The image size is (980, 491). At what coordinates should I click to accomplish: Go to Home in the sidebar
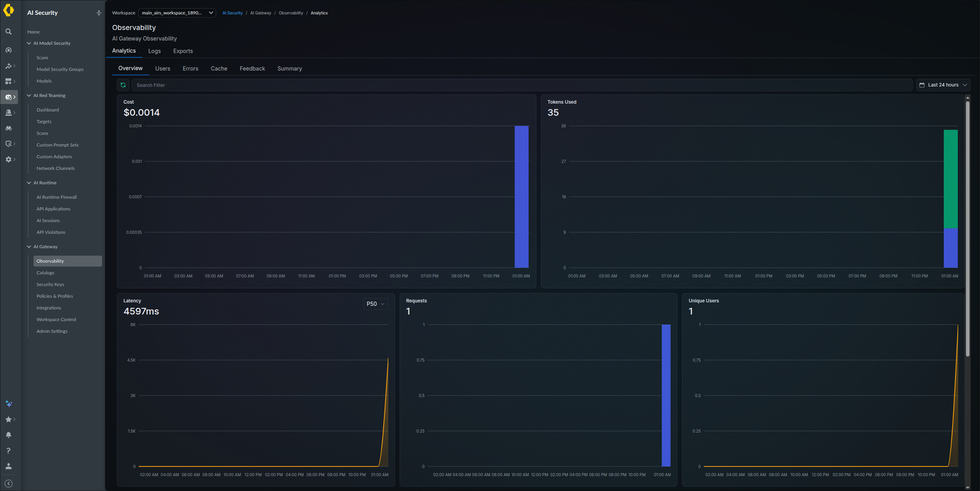click(33, 32)
